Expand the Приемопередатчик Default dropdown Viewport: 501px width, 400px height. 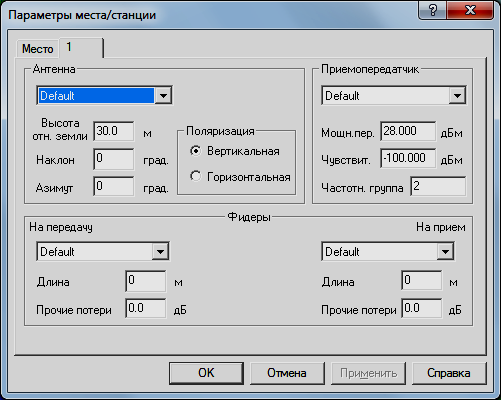[x=457, y=96]
